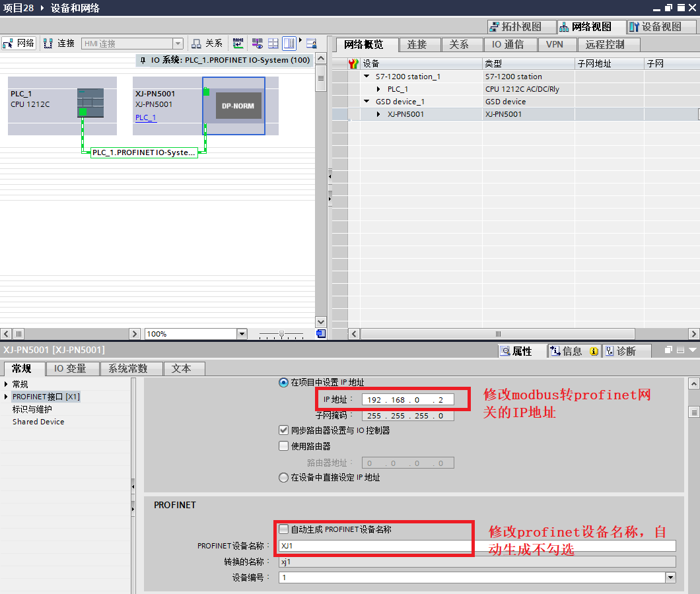Open the 设备编号 dropdown arrow

click(x=670, y=577)
